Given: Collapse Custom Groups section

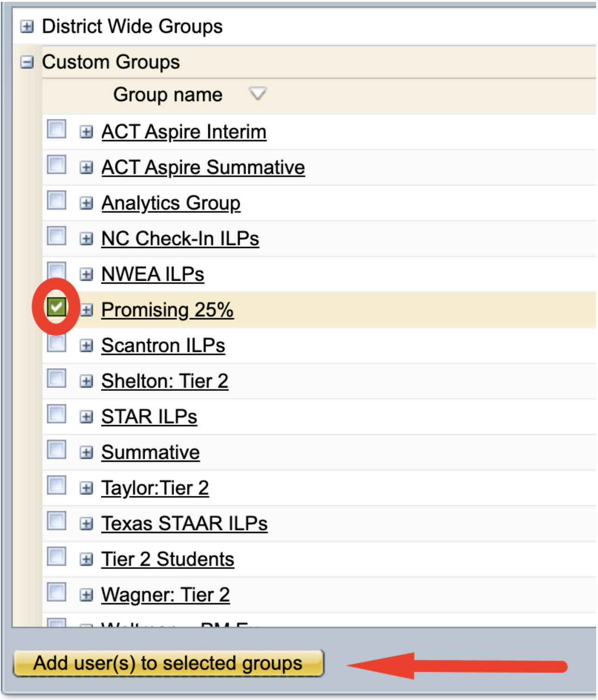Looking at the screenshot, I should (27, 62).
